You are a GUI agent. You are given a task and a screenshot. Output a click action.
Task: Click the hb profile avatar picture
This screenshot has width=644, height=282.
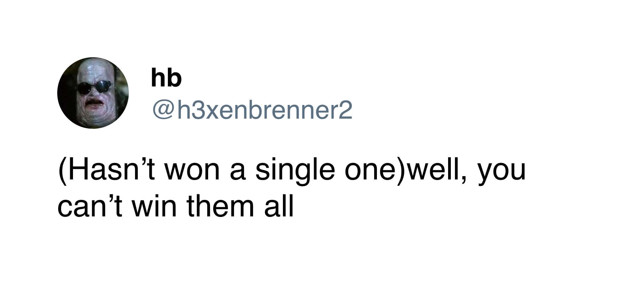[x=93, y=93]
